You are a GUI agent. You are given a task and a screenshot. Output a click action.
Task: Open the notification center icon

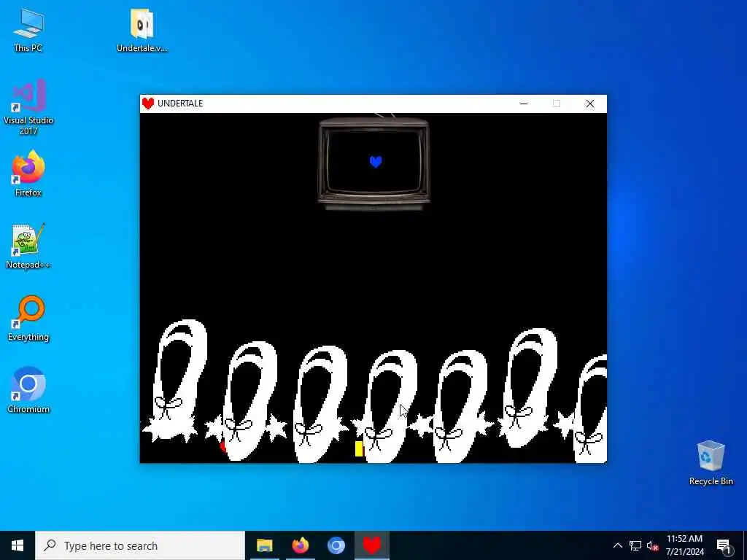pos(724,545)
